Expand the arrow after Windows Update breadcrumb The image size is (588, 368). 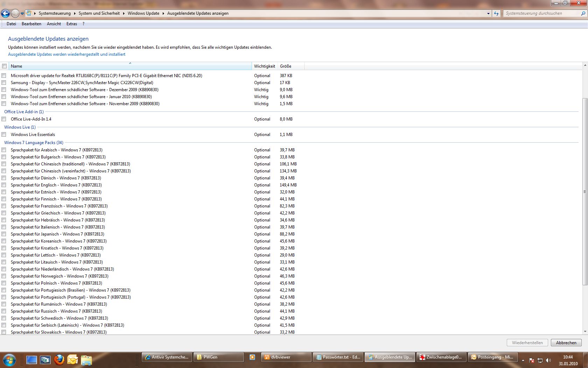[x=163, y=13]
